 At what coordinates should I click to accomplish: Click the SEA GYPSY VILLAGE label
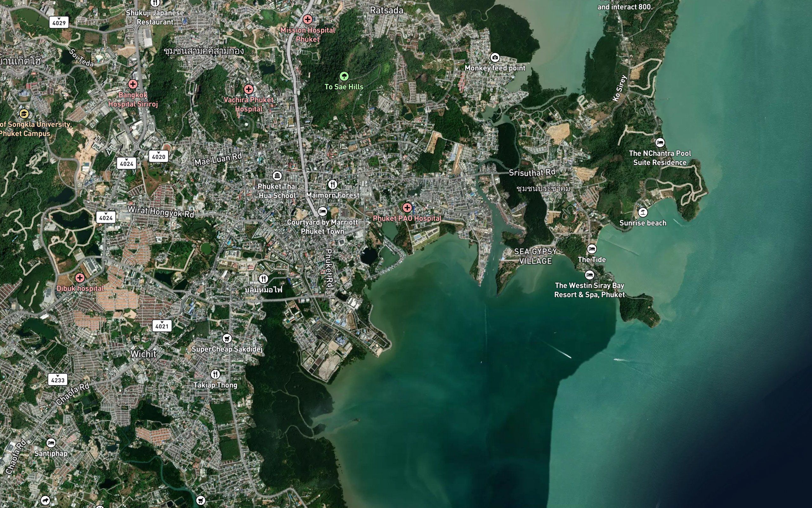pos(535,256)
